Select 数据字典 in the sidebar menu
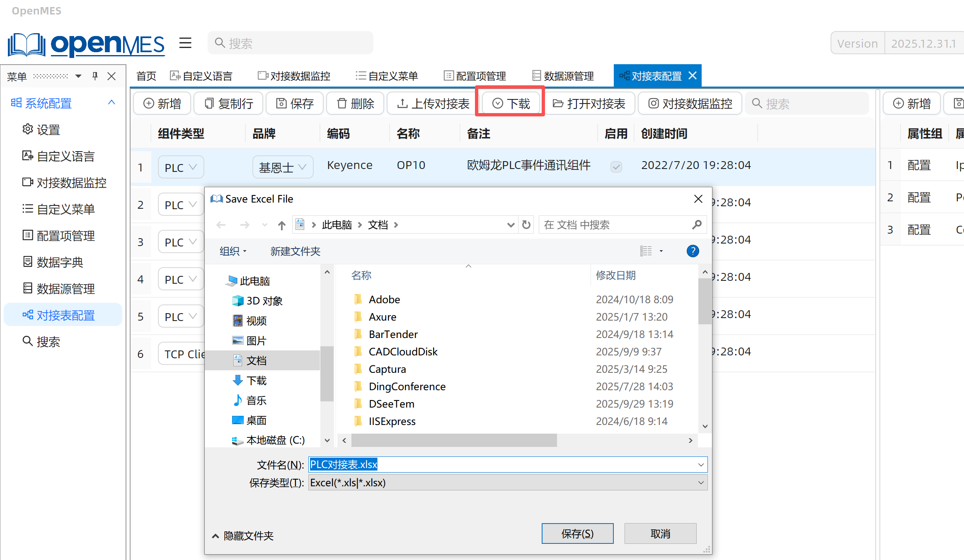This screenshot has width=964, height=560. [59, 262]
